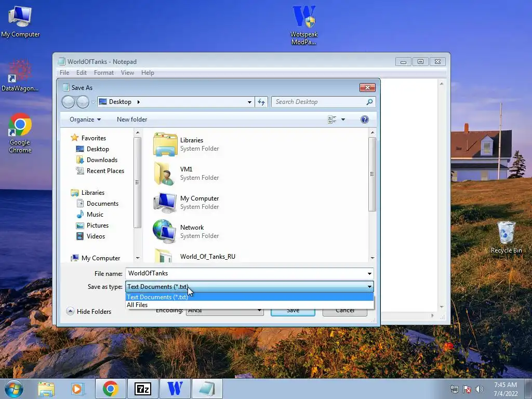Screen dimensions: 532x399
Task: Switch to Notepad taskbar button
Action: click(207, 389)
